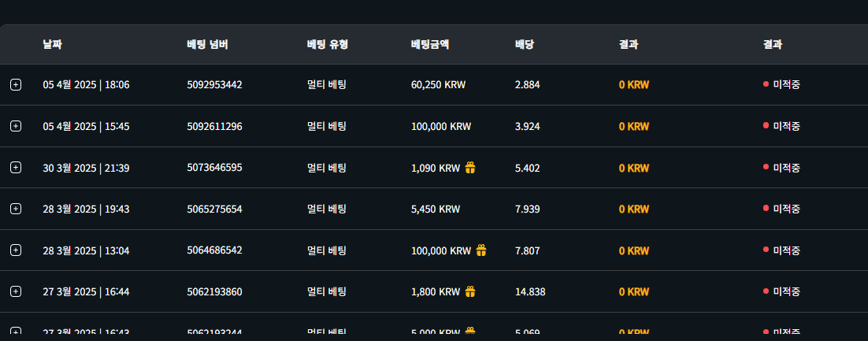Click the 베팅금액 column header

[429, 44]
